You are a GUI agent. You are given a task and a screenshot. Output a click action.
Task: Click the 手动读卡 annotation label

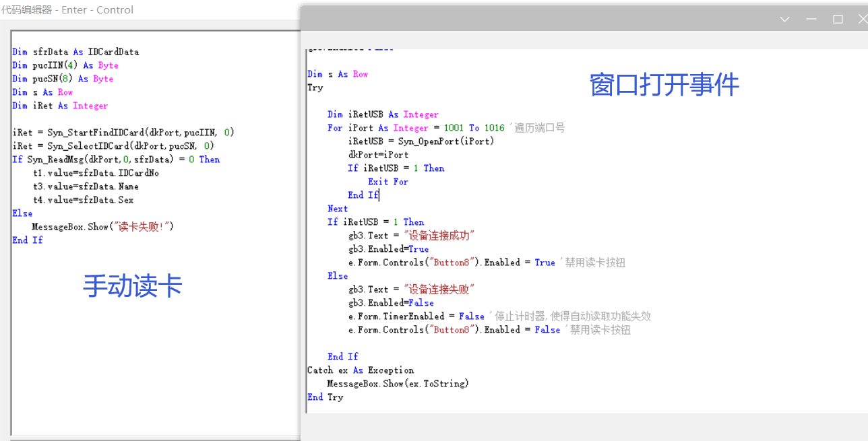point(132,287)
